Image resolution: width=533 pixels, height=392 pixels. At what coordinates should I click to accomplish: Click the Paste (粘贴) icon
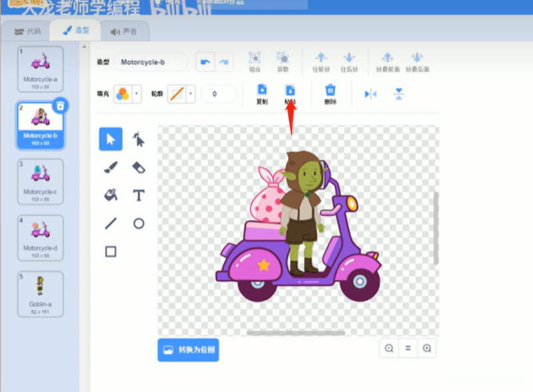point(290,93)
